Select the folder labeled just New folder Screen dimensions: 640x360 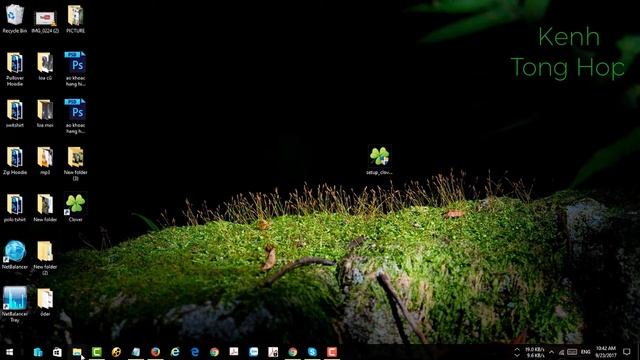click(x=45, y=208)
